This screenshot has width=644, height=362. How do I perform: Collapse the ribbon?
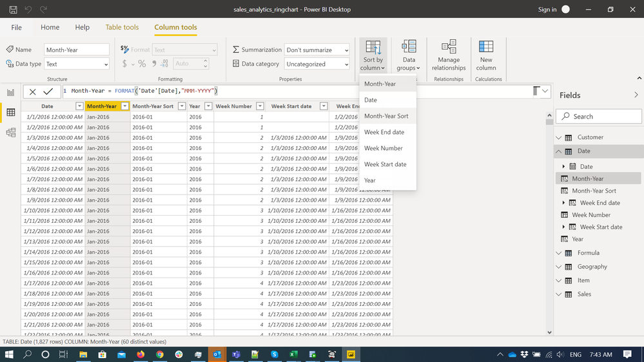[x=639, y=78]
